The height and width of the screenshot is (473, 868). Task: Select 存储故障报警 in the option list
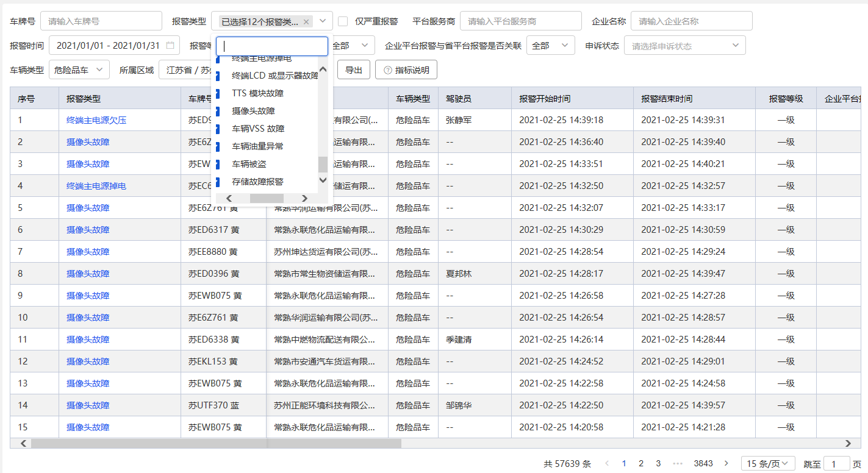click(x=257, y=182)
